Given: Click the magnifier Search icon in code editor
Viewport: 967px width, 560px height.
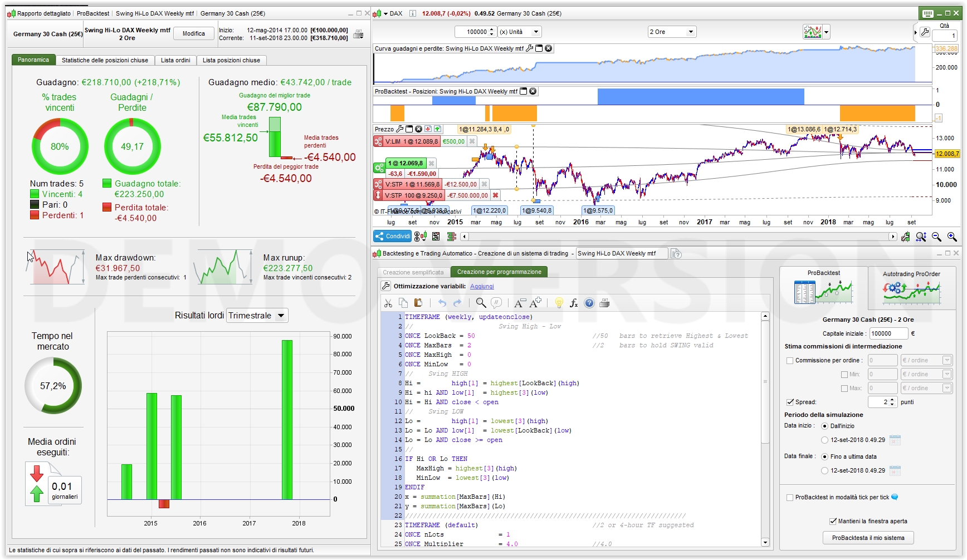Looking at the screenshot, I should point(481,303).
